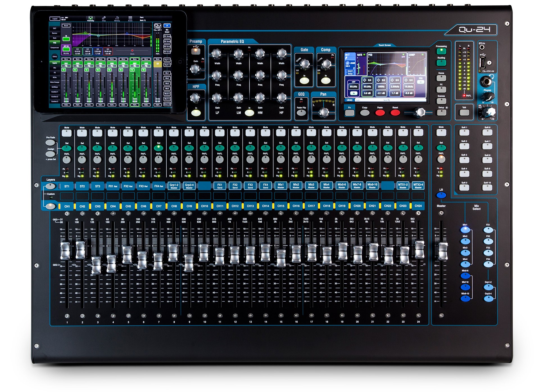Push the Soft 10 key
Screen dimensions: 544x392
coord(487,188)
